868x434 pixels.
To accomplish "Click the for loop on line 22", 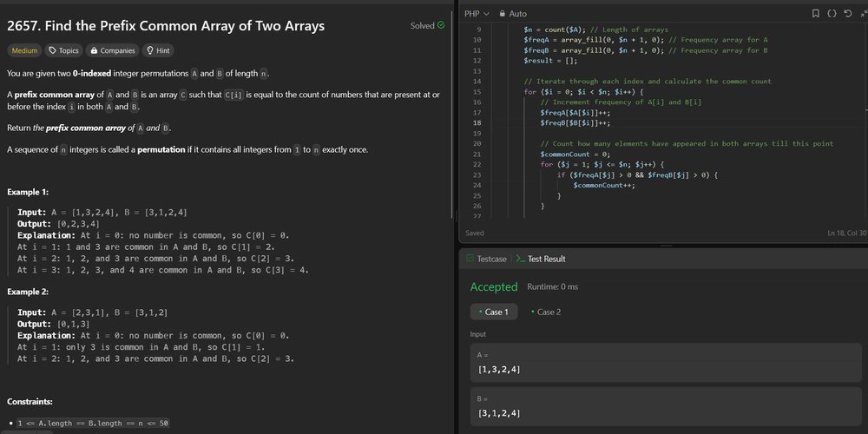I will pos(602,164).
